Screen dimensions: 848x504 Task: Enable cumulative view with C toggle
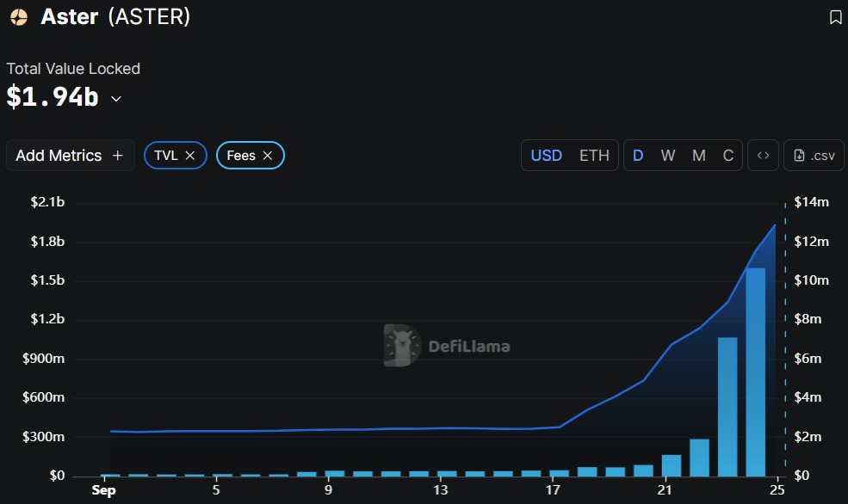(727, 155)
